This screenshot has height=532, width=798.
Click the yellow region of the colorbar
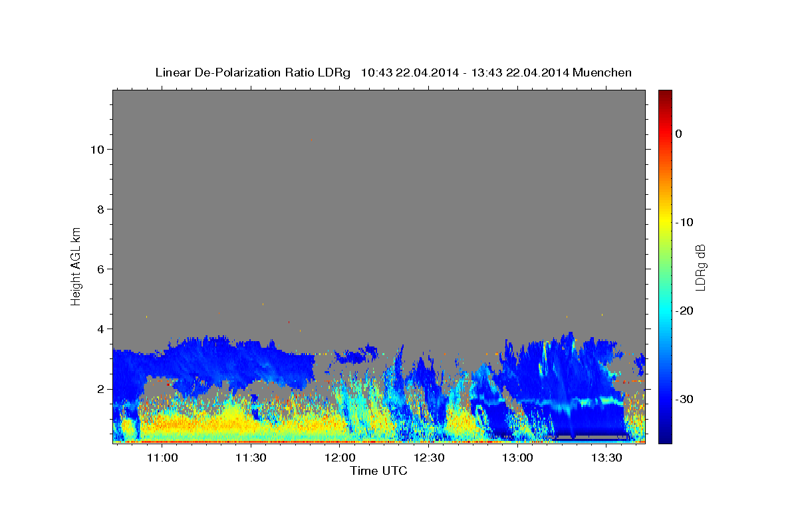coord(665,222)
